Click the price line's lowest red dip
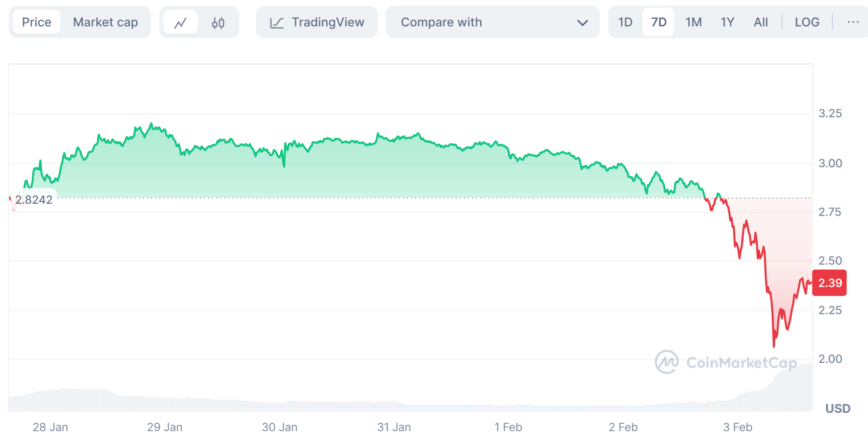The height and width of the screenshot is (436, 868). pyautogui.click(x=773, y=346)
